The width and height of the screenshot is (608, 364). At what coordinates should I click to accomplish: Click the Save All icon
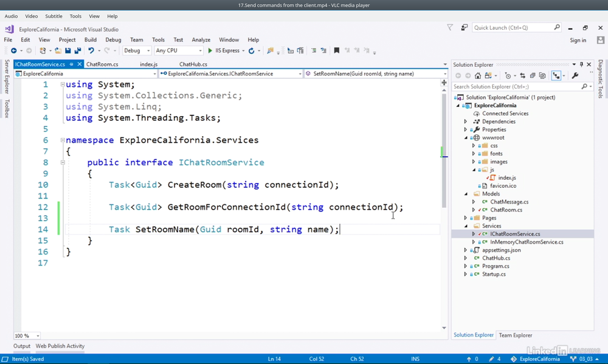(78, 51)
